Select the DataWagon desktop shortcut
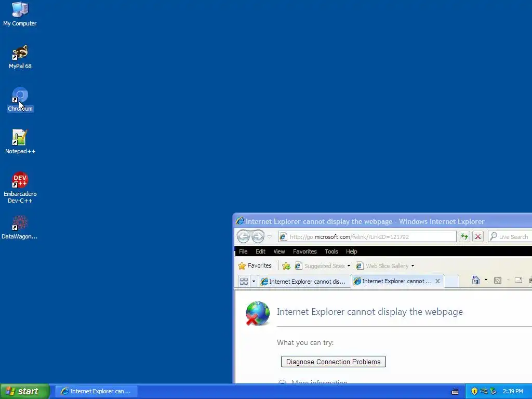The width and height of the screenshot is (532, 399). [20, 228]
